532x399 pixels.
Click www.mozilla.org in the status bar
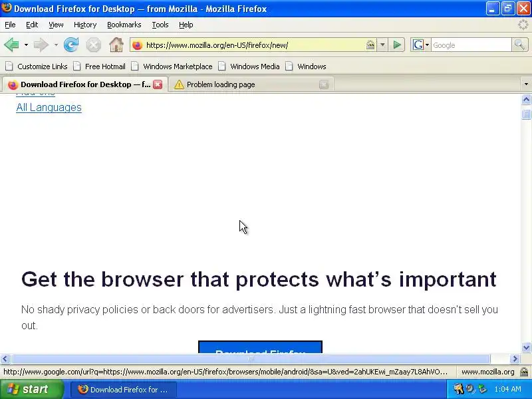(488, 372)
